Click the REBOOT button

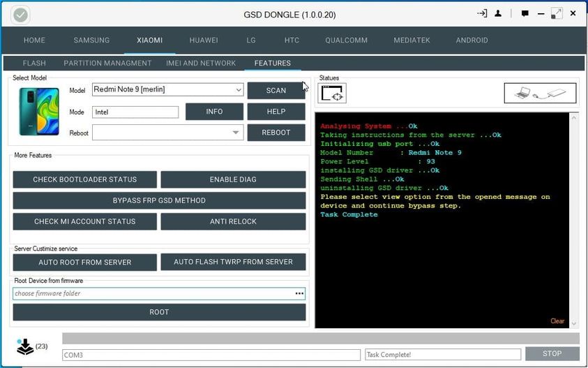(x=276, y=133)
